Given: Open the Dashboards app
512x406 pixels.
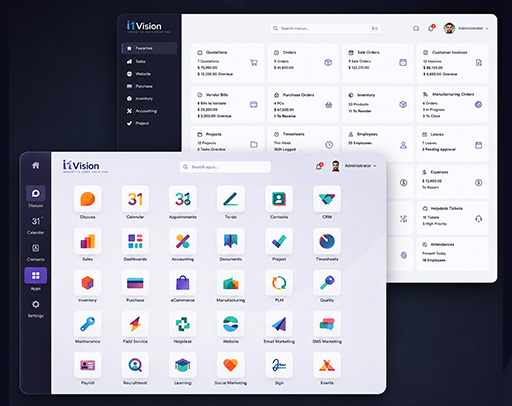Looking at the screenshot, I should click(135, 241).
